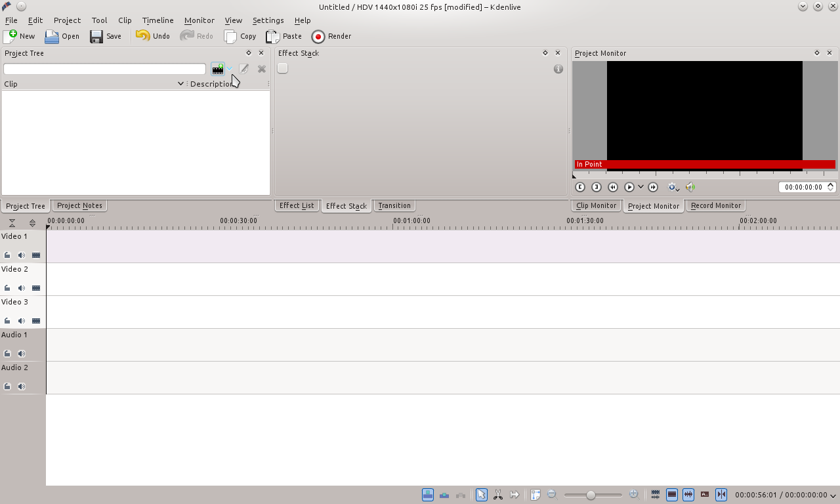Switch to the Transition tab
The image size is (840, 504).
394,205
